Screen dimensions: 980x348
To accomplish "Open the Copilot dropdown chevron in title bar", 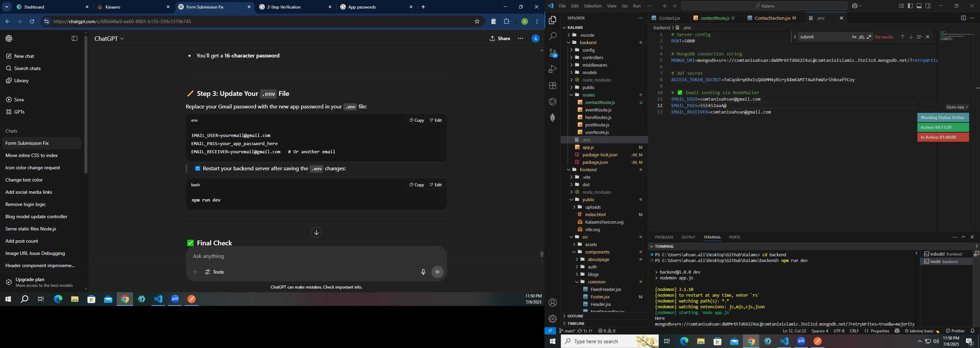I will pyautogui.click(x=861, y=6).
